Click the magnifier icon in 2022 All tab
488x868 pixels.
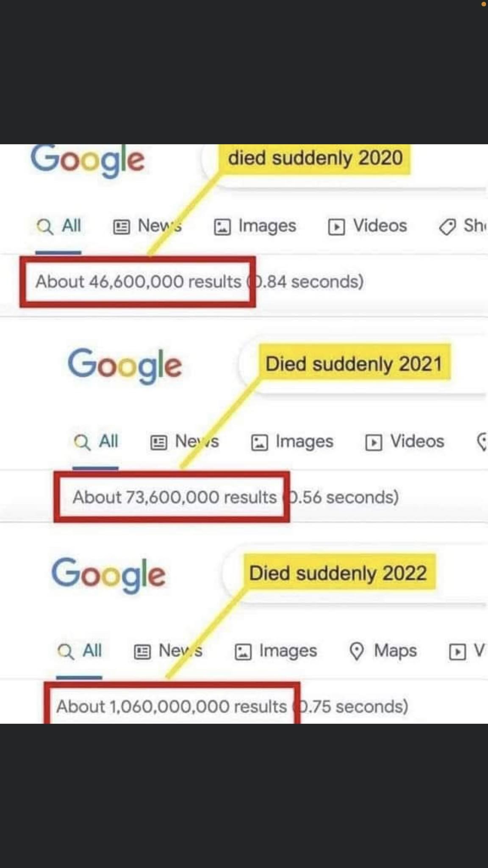click(65, 651)
